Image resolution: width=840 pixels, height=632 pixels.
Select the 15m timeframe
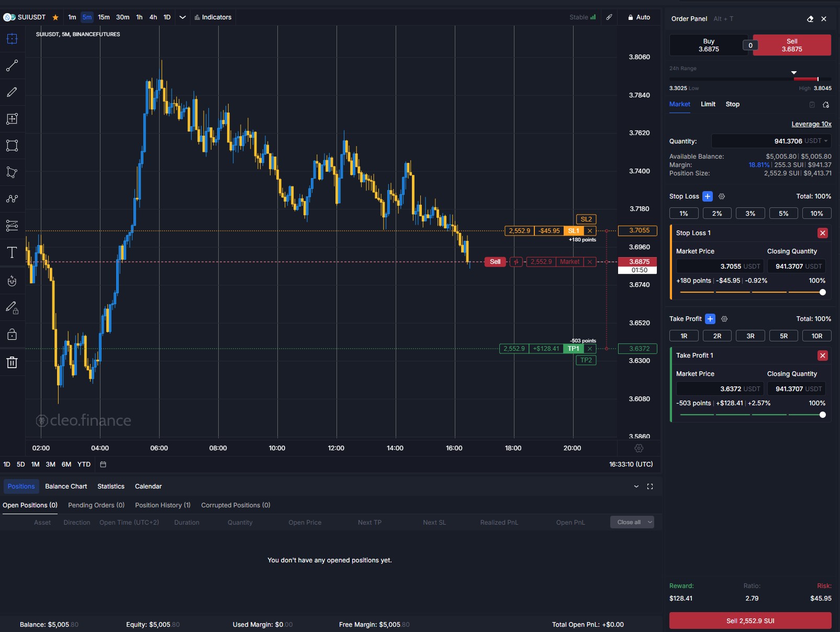point(104,17)
